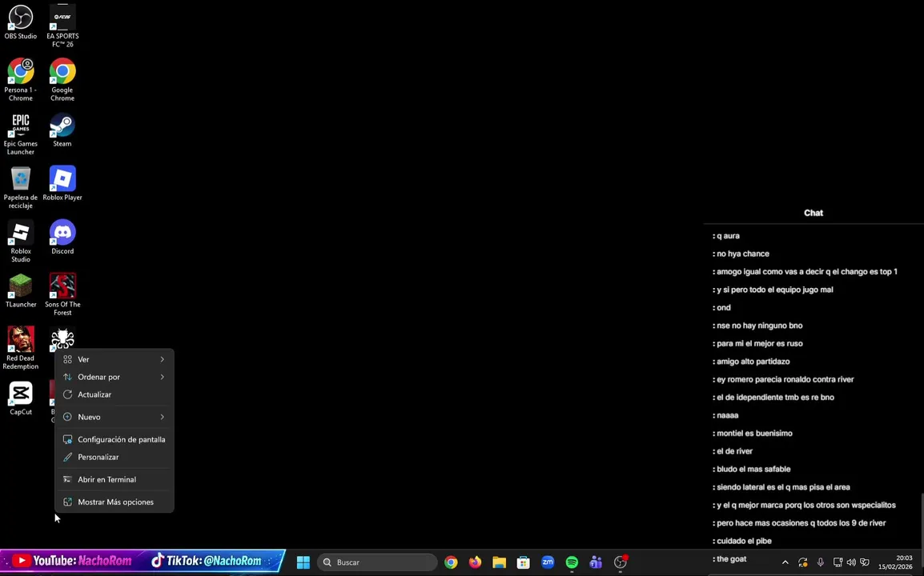Select the Roblox Studio desktop icon
The height and width of the screenshot is (576, 924).
click(x=21, y=242)
